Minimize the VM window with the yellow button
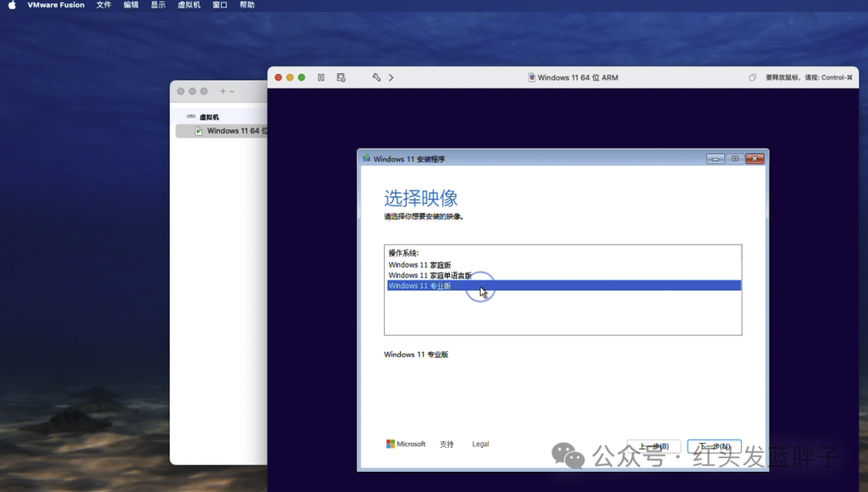Image resolution: width=868 pixels, height=492 pixels. pyautogui.click(x=290, y=77)
